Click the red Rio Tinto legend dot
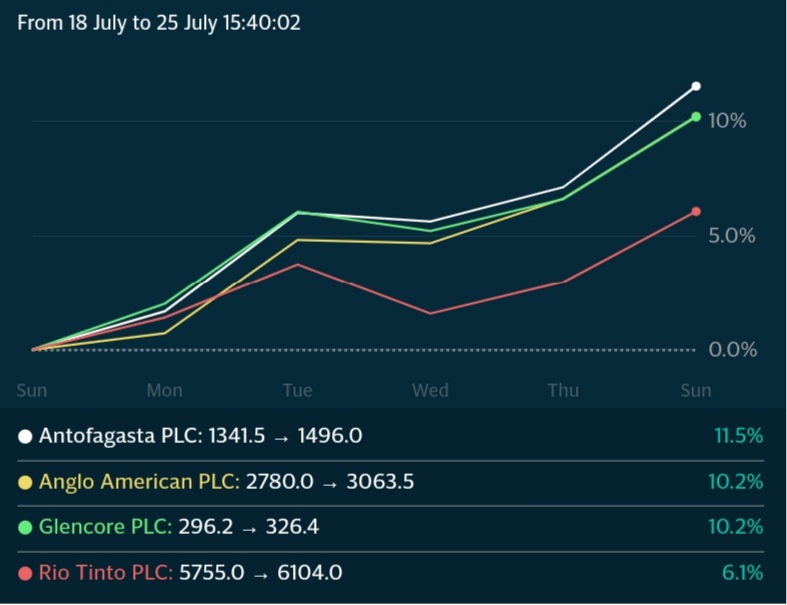Image resolution: width=787 pixels, height=605 pixels. [25, 573]
